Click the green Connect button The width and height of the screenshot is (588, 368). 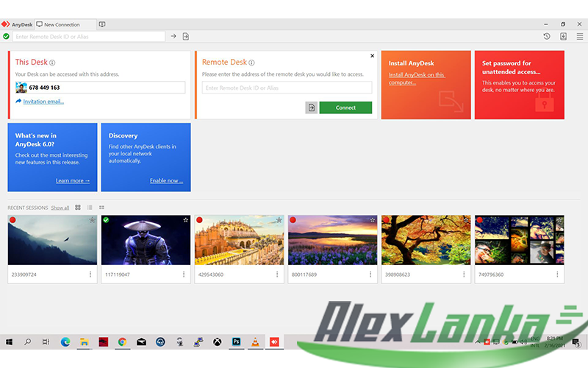pyautogui.click(x=345, y=107)
